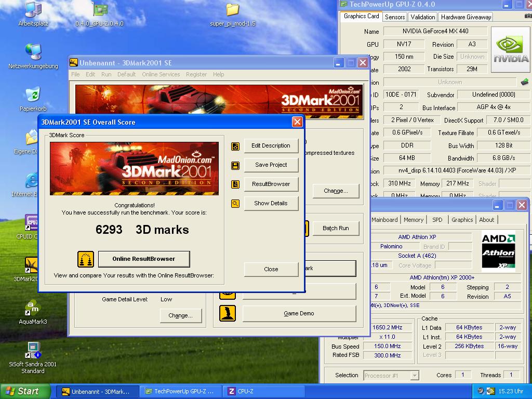Open the Papierkorb recycle bin icon
The image size is (532, 399).
pos(33,95)
